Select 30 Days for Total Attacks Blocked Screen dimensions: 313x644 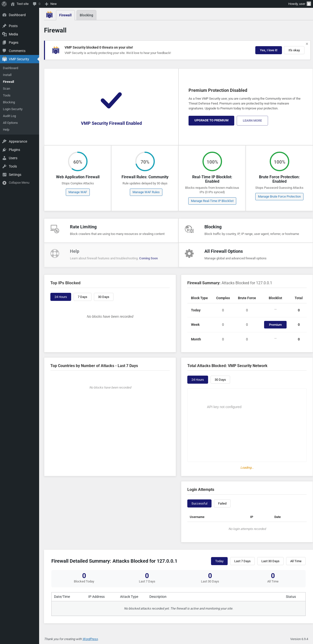(x=220, y=380)
